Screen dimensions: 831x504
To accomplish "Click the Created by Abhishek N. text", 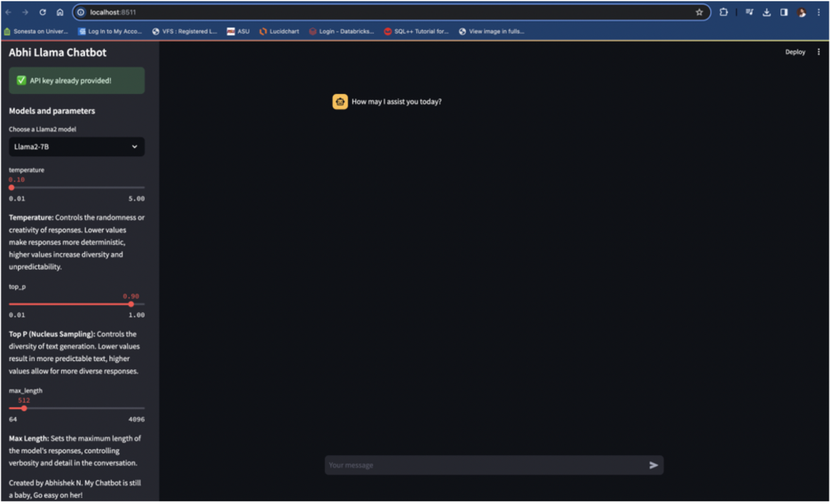I will [75, 489].
